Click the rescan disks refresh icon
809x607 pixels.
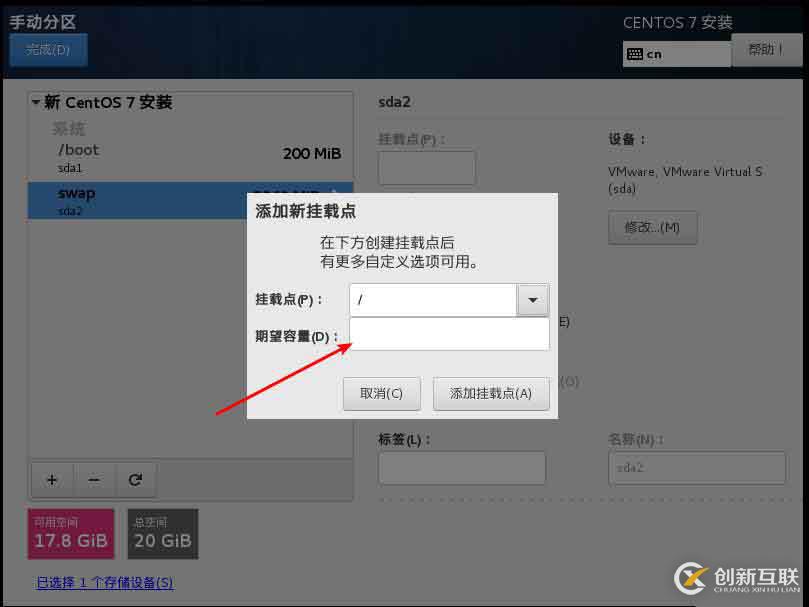[x=137, y=480]
